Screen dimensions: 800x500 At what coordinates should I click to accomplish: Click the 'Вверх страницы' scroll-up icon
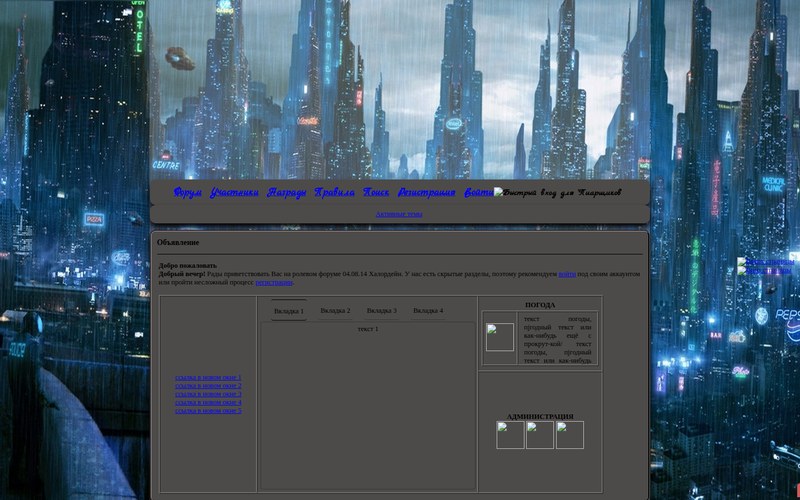tap(765, 262)
